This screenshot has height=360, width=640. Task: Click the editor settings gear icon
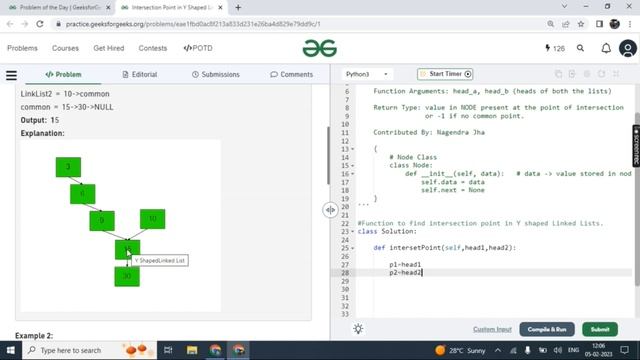pyautogui.click(x=587, y=74)
